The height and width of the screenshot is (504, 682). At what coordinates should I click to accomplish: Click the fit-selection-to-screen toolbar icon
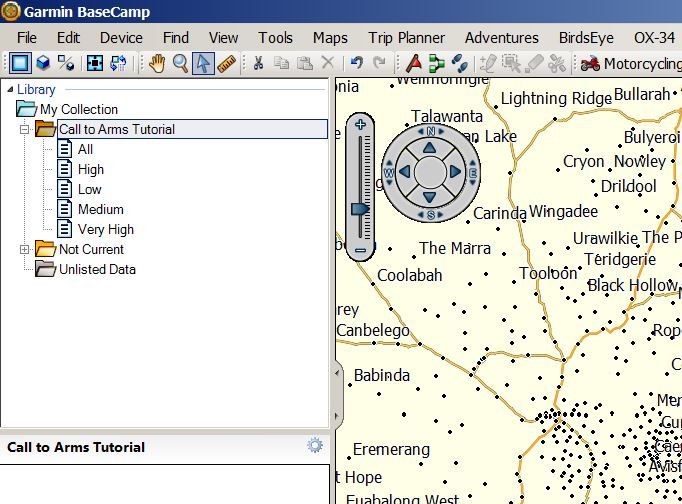tap(95, 63)
